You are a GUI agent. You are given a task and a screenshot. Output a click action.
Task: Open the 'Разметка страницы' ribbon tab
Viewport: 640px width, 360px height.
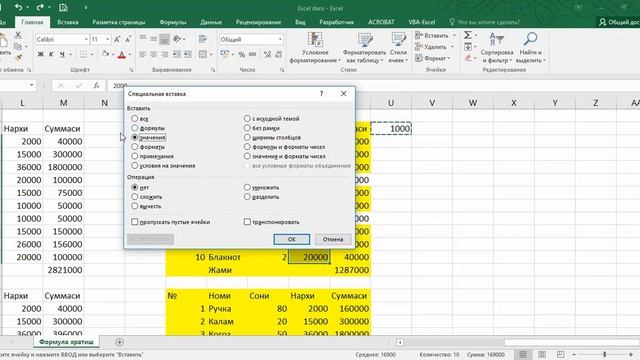118,22
